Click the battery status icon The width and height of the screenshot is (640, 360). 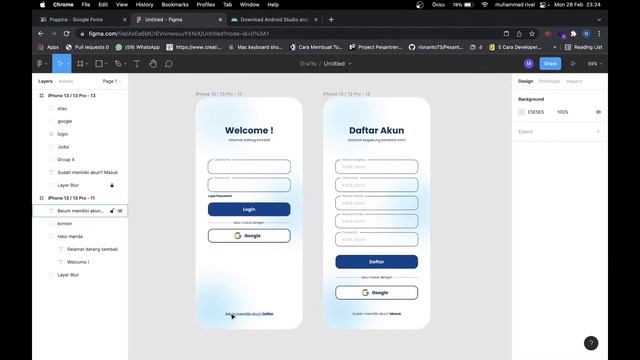click(468, 5)
